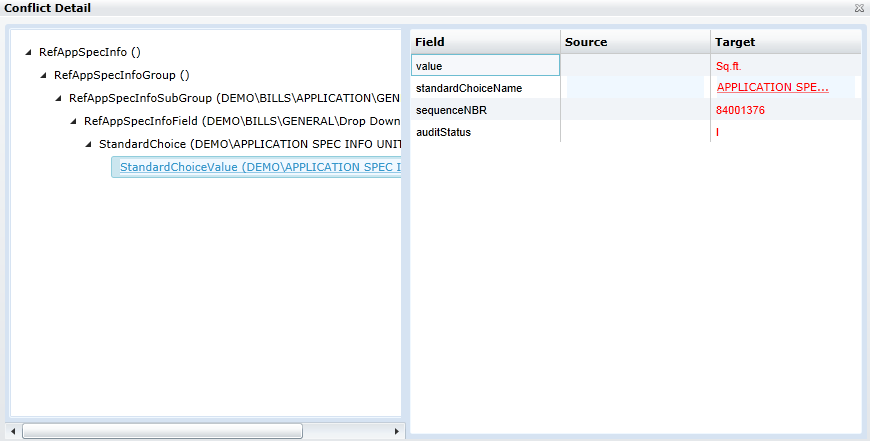Select the sequenceNBR row
870x441 pixels.
(485, 110)
